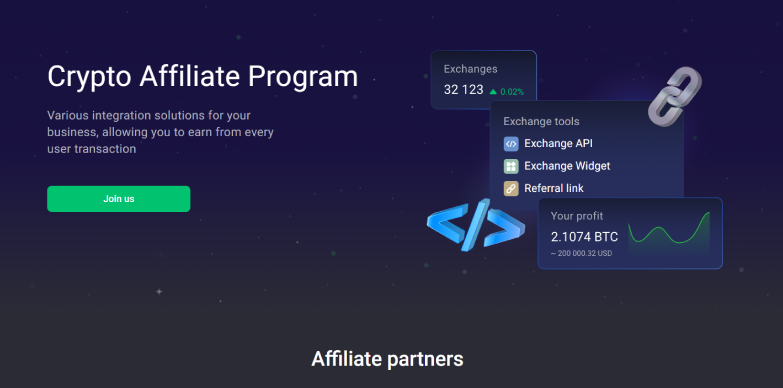783x388 pixels.
Task: Click the ~ 200 000.32 USD amount
Action: tap(581, 254)
